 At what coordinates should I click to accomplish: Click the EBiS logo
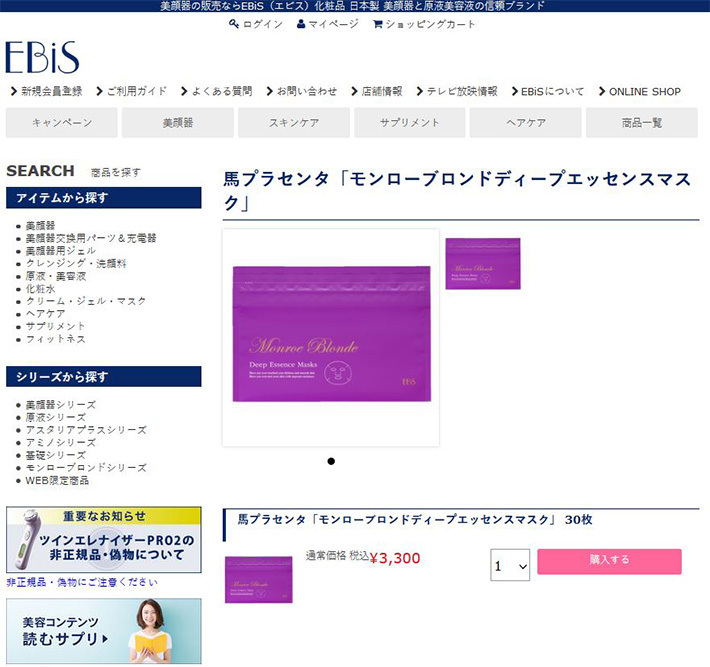pyautogui.click(x=42, y=58)
